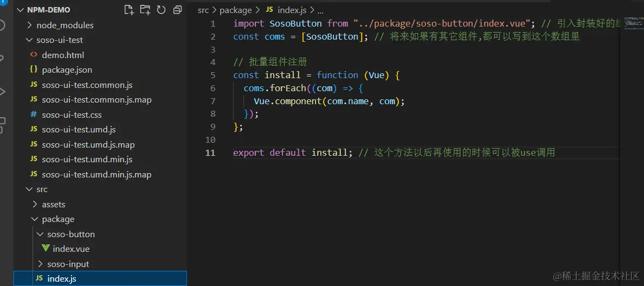Open index.vue under soso-button
The width and height of the screenshot is (644, 286).
tap(71, 249)
